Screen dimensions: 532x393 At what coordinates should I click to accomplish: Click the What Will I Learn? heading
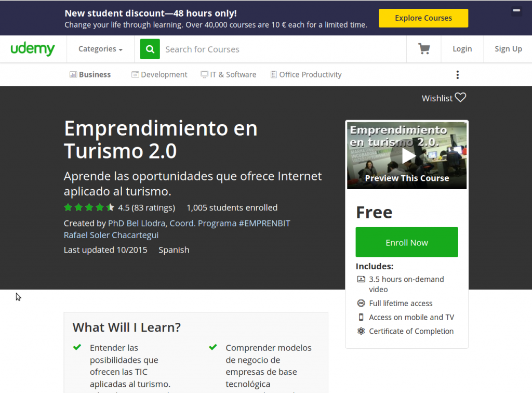(127, 327)
